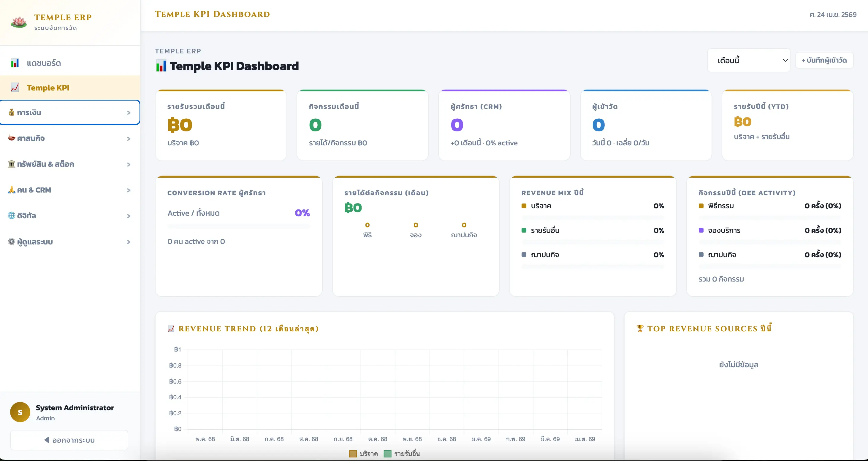This screenshot has height=461, width=868.
Task: Click the building icon beside ทรัพย์สิน & สต็อก
Action: point(12,164)
